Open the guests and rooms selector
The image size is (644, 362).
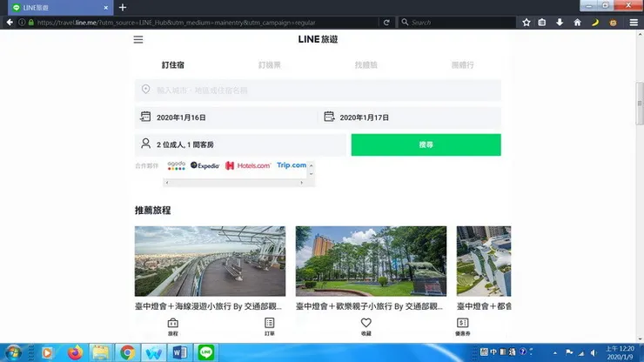pos(240,144)
